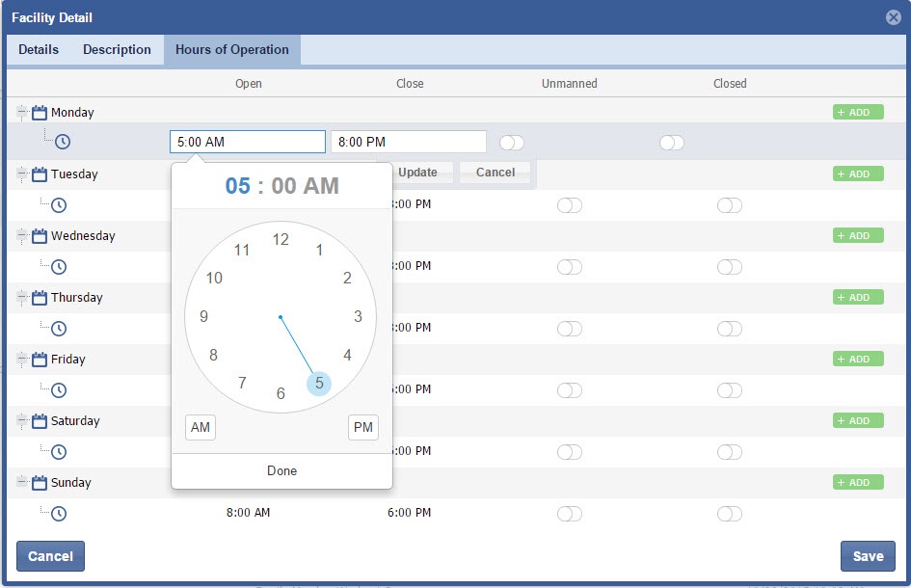This screenshot has width=911, height=588.
Task: Select 9 on the clock dial
Action: coord(203,316)
